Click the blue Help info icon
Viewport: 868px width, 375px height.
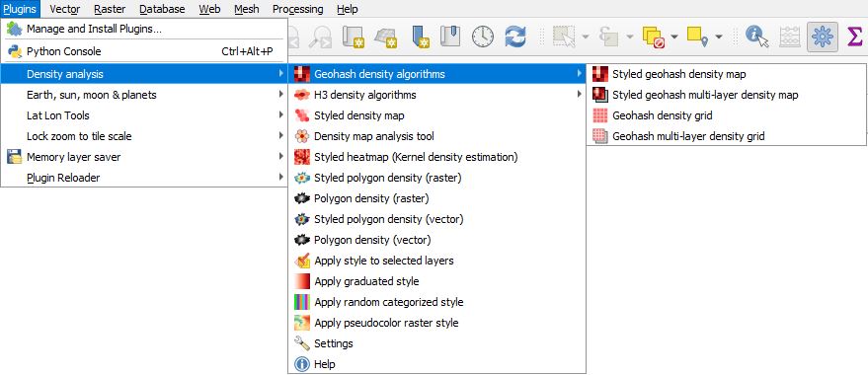(x=302, y=364)
